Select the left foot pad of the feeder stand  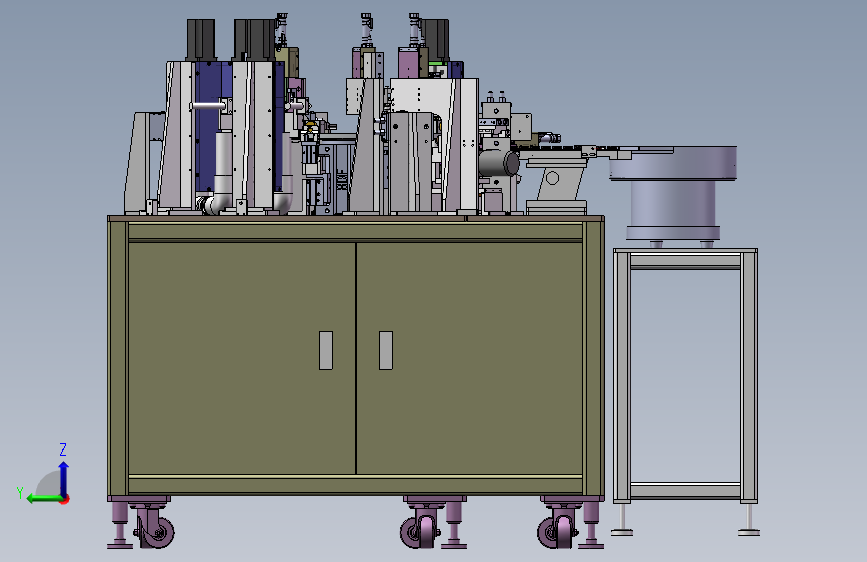(x=622, y=533)
